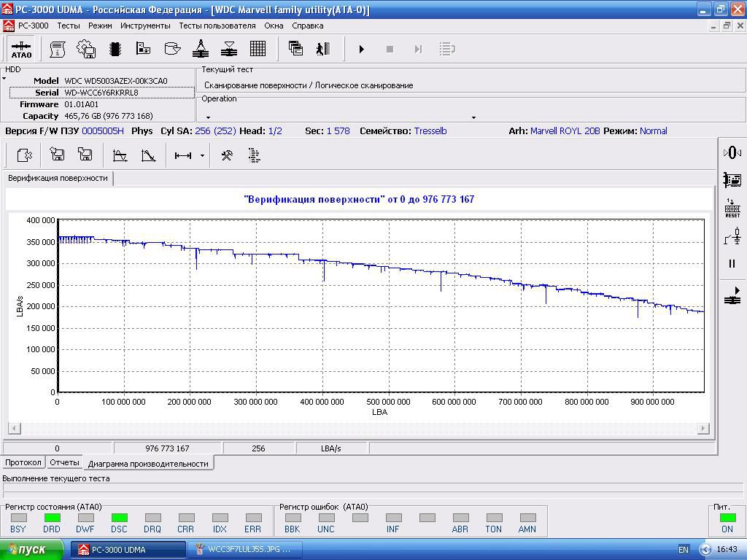747x560 pixels.
Task: Toggle the power switch circuit icon in sidebar
Action: 732,236
